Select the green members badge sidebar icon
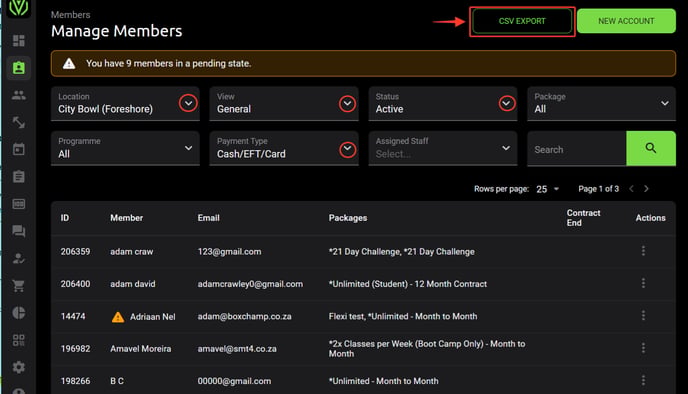Image resolution: width=688 pixels, height=394 pixels. [x=18, y=68]
